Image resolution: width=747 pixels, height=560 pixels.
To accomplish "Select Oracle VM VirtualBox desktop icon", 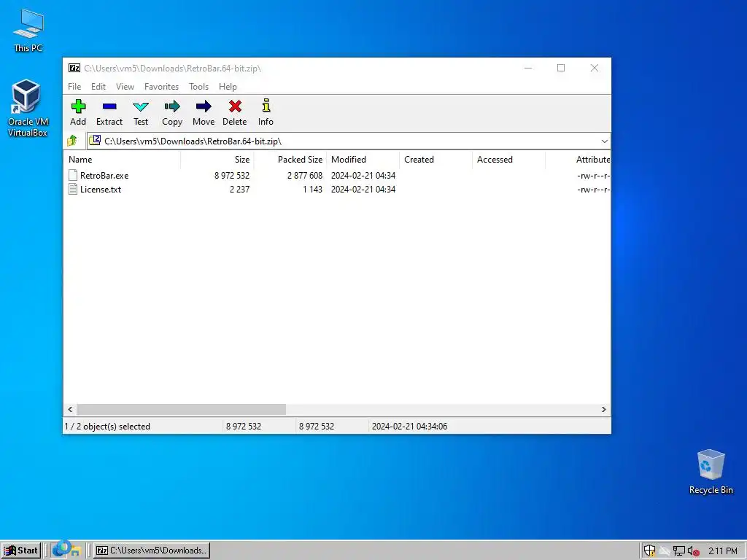I will [27, 108].
